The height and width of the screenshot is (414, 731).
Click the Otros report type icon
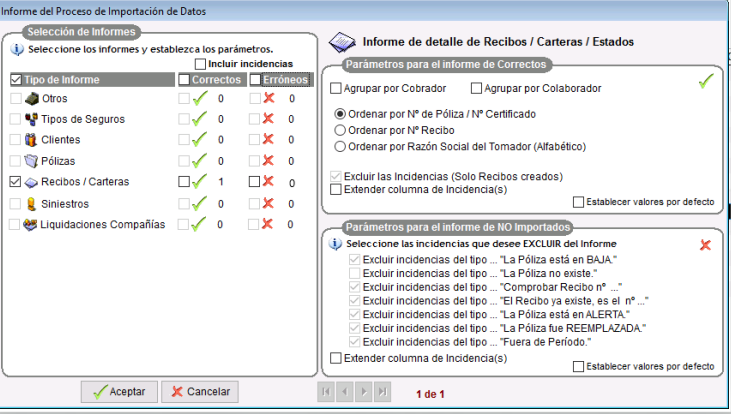coord(32,98)
